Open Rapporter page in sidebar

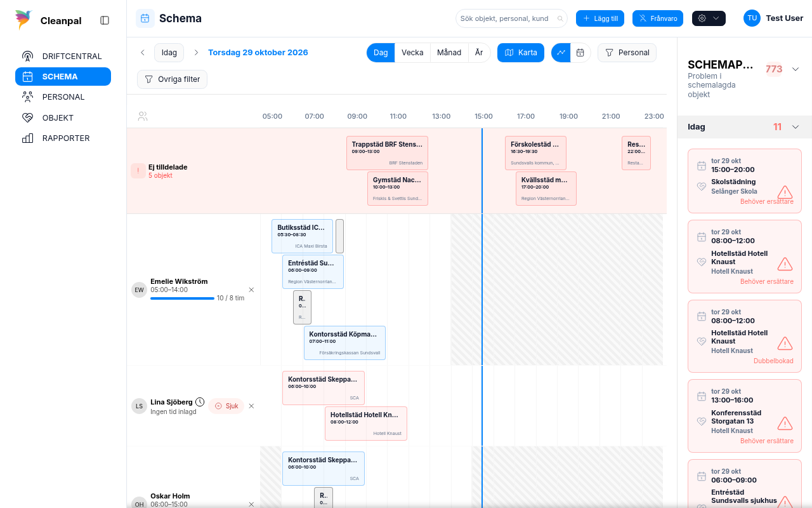coord(63,138)
